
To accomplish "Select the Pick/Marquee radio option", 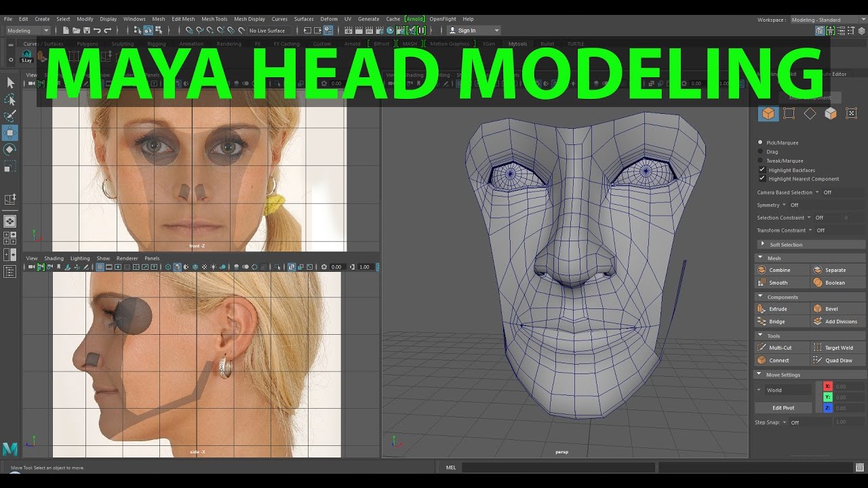I will tap(760, 142).
